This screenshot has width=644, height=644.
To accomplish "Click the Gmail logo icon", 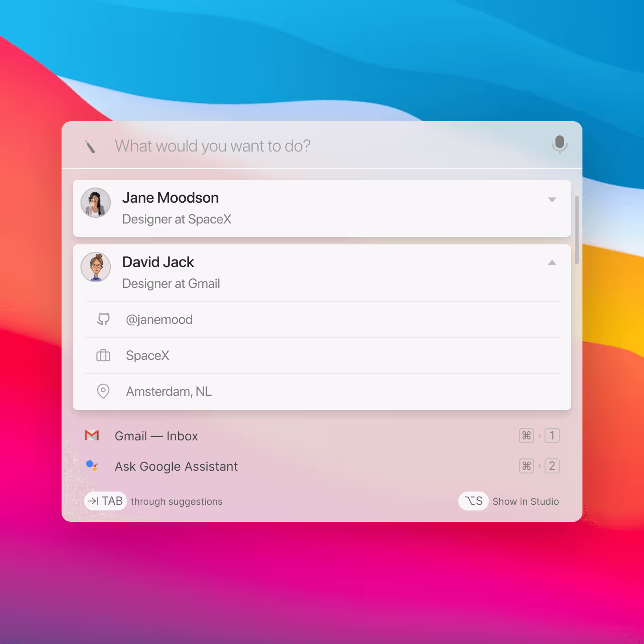I will pyautogui.click(x=92, y=436).
